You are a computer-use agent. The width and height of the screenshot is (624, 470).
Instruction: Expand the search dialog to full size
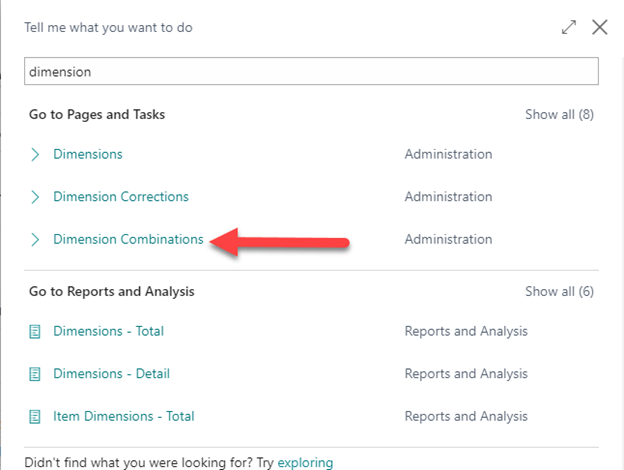tap(569, 28)
